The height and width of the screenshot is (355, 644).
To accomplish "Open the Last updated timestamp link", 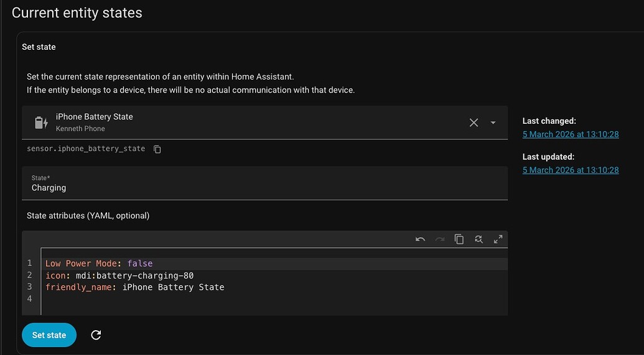I will click(571, 170).
